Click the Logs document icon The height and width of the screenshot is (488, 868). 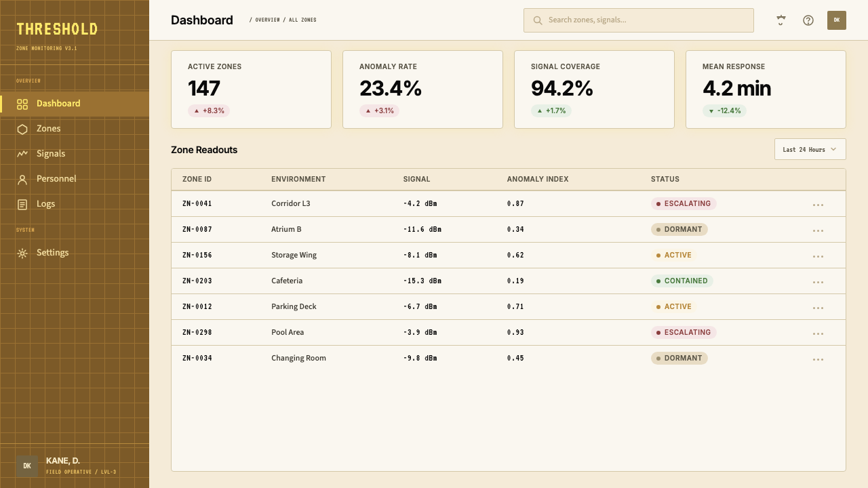click(x=22, y=204)
